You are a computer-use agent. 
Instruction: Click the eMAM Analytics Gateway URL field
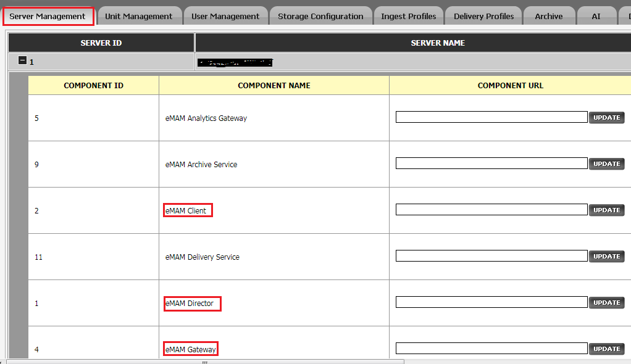491,117
